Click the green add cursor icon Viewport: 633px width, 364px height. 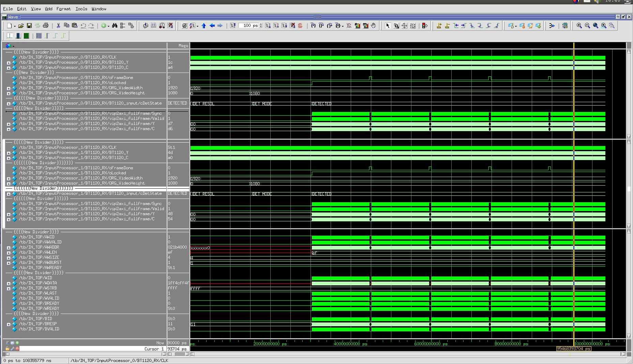pyautogui.click(x=17, y=343)
